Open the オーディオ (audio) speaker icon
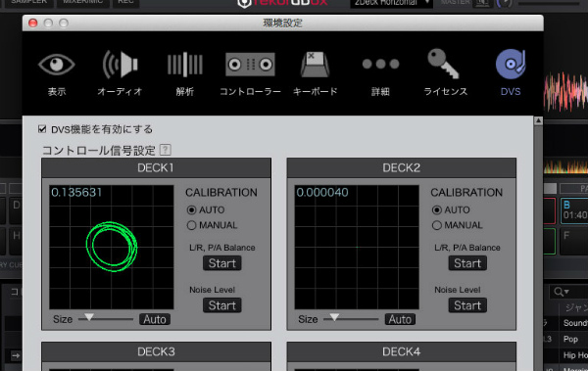Screen dimensions: 588x371 120,65
